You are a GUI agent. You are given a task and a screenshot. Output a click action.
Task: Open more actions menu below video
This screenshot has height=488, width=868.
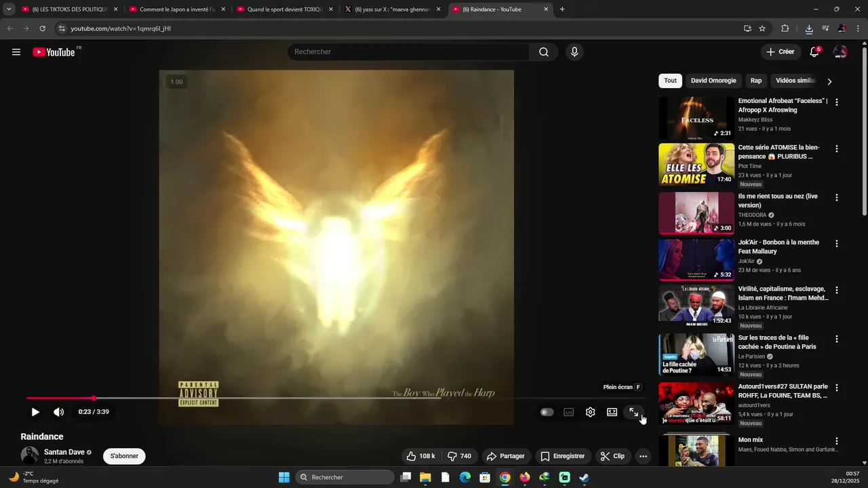644,456
